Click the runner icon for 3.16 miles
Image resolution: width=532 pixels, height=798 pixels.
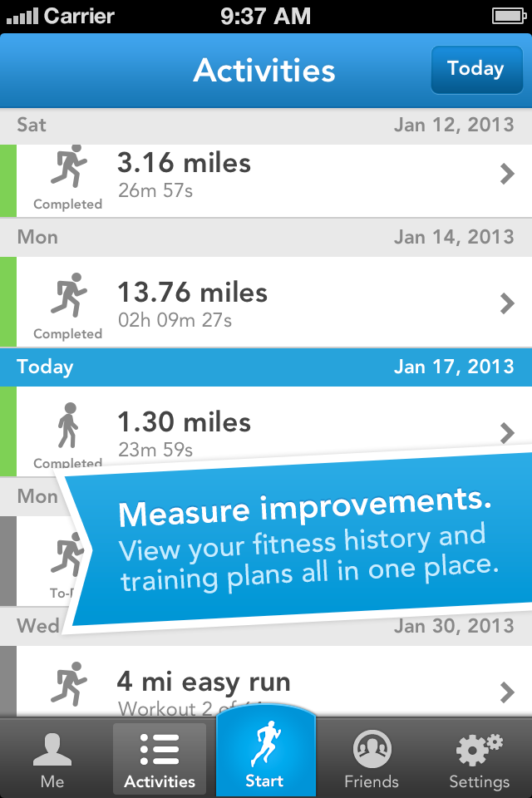69,166
